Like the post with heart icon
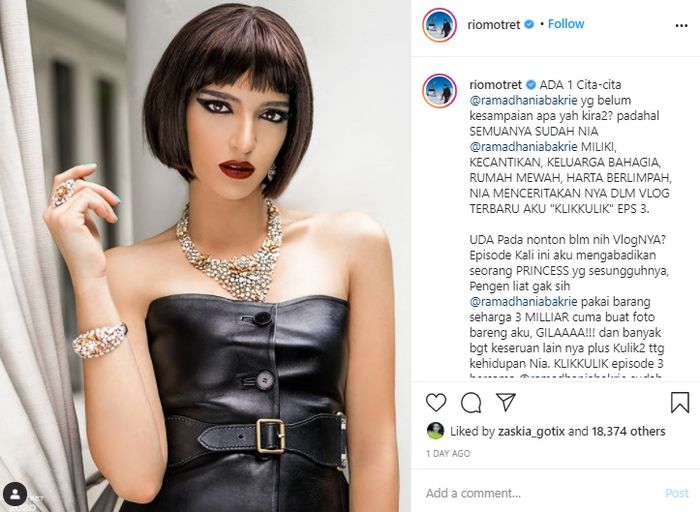 pyautogui.click(x=436, y=402)
